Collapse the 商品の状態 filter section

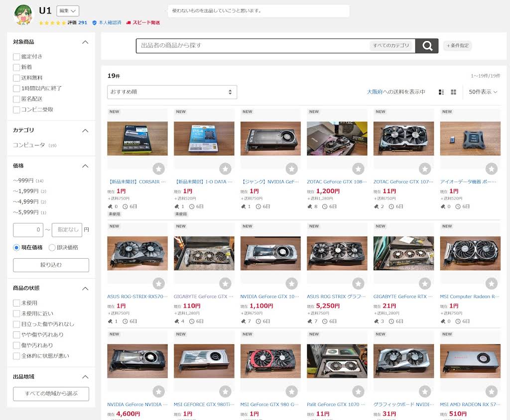coord(85,288)
